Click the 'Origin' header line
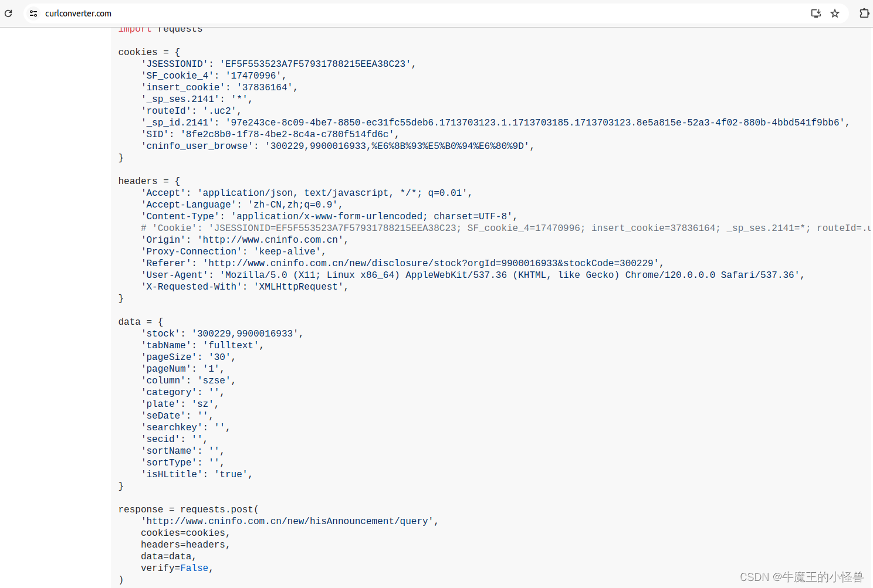This screenshot has height=588, width=873. coord(245,240)
